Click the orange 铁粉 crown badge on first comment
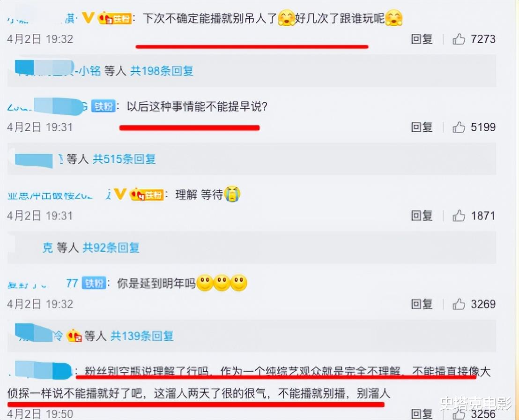This screenshot has width=519, height=420. (x=115, y=19)
